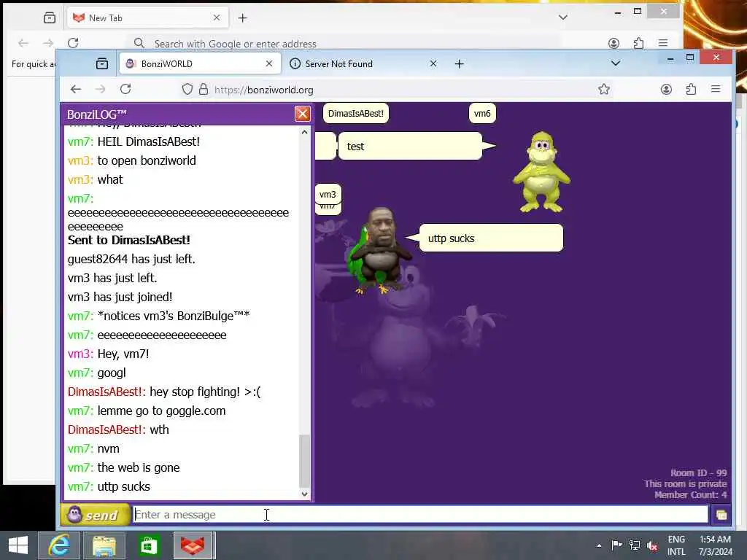The height and width of the screenshot is (560, 747).
Task: Expand list all tabs chevron in BonziWORLD window
Action: coord(616,63)
